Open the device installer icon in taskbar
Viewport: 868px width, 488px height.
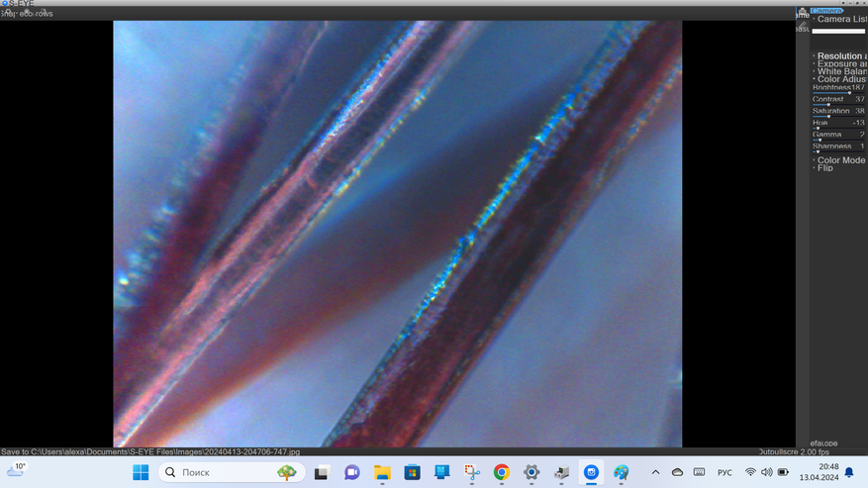[561, 472]
